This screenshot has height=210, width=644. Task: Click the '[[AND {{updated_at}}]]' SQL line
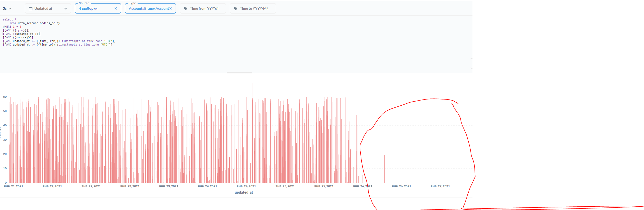(21, 34)
